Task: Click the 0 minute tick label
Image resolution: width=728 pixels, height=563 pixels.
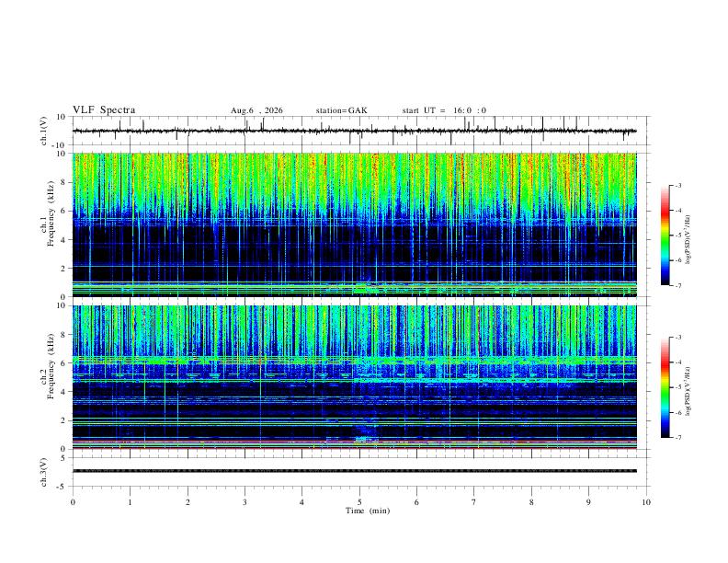Action: coord(73,502)
